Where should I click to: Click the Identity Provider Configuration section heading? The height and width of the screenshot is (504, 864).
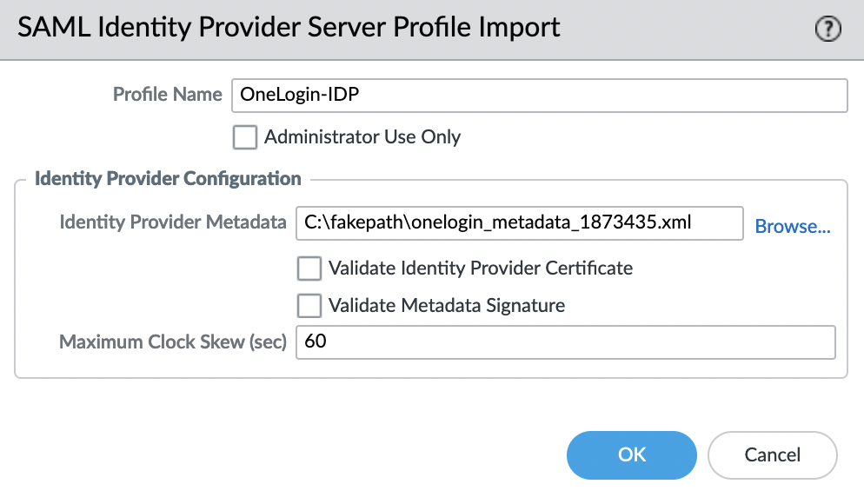(x=168, y=178)
